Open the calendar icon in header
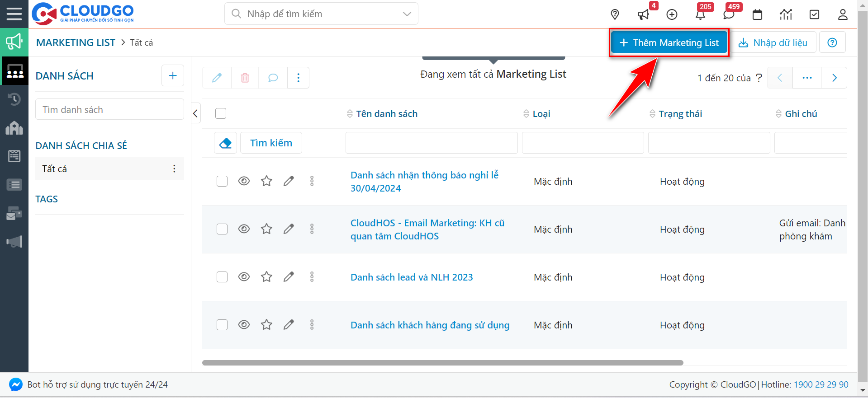Viewport: 868px width, 398px height. point(757,14)
